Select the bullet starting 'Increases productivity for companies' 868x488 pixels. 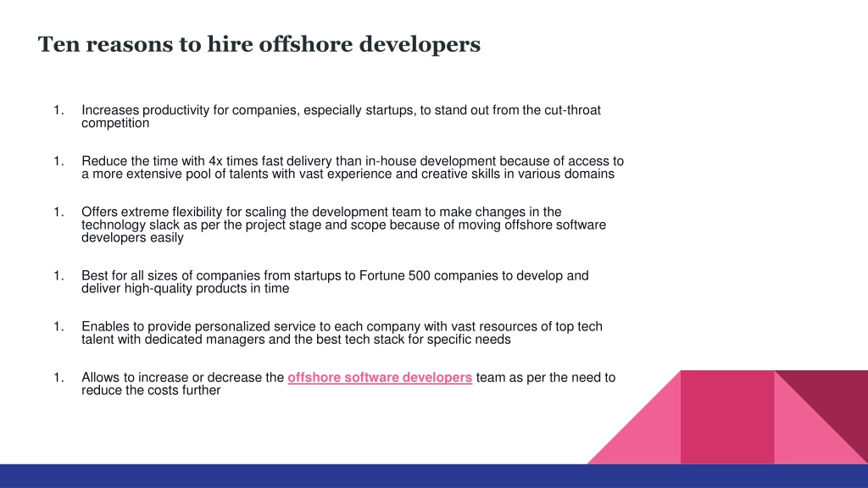[341, 116]
